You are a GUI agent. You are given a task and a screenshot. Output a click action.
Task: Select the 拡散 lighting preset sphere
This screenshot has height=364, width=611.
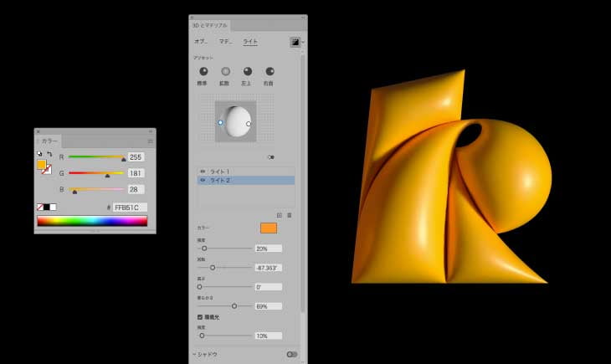[225, 72]
